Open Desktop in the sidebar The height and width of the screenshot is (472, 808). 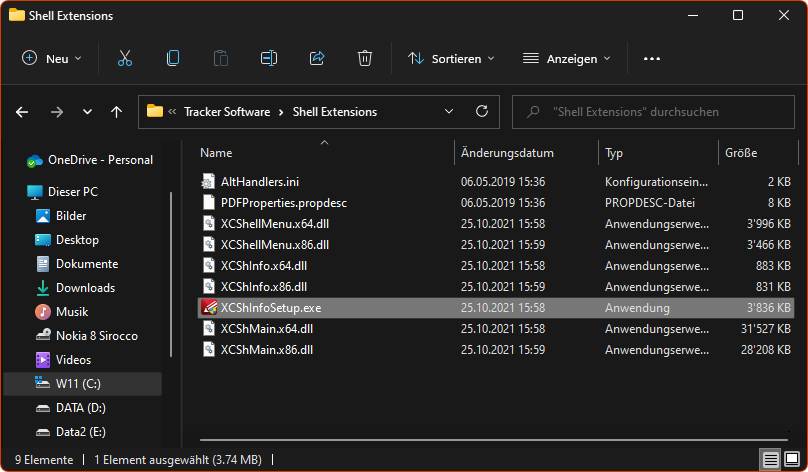(66, 240)
